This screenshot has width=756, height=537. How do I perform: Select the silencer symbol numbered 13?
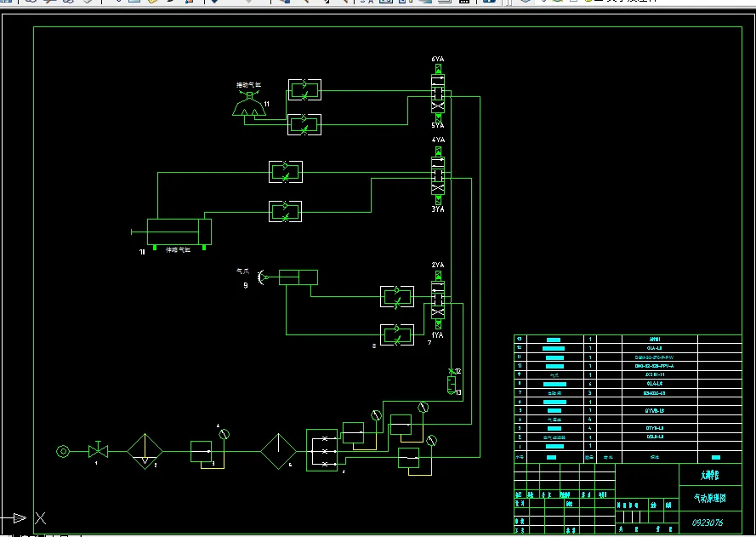coord(452,385)
